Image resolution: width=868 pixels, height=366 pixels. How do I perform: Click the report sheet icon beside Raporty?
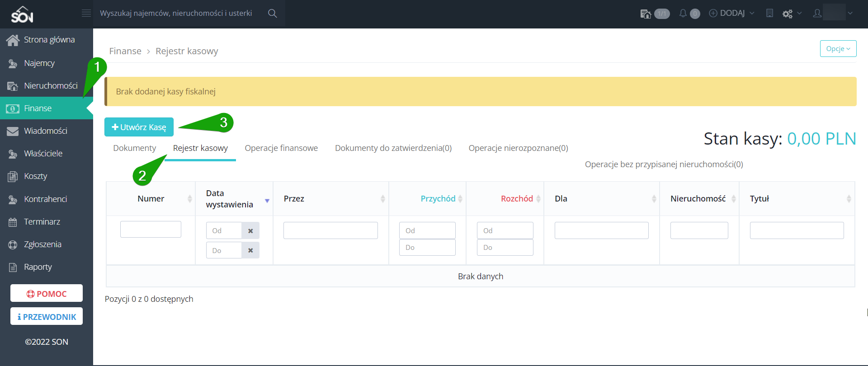click(13, 267)
